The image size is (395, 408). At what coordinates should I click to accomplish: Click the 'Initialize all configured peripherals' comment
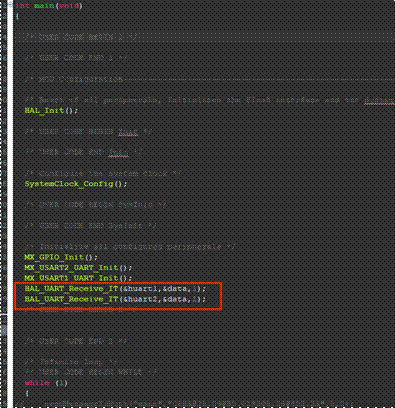[130, 247]
